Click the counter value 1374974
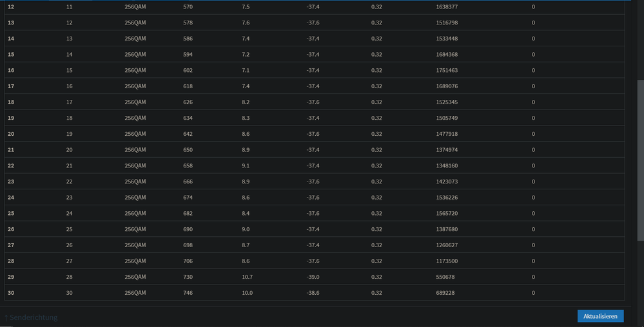 click(447, 150)
